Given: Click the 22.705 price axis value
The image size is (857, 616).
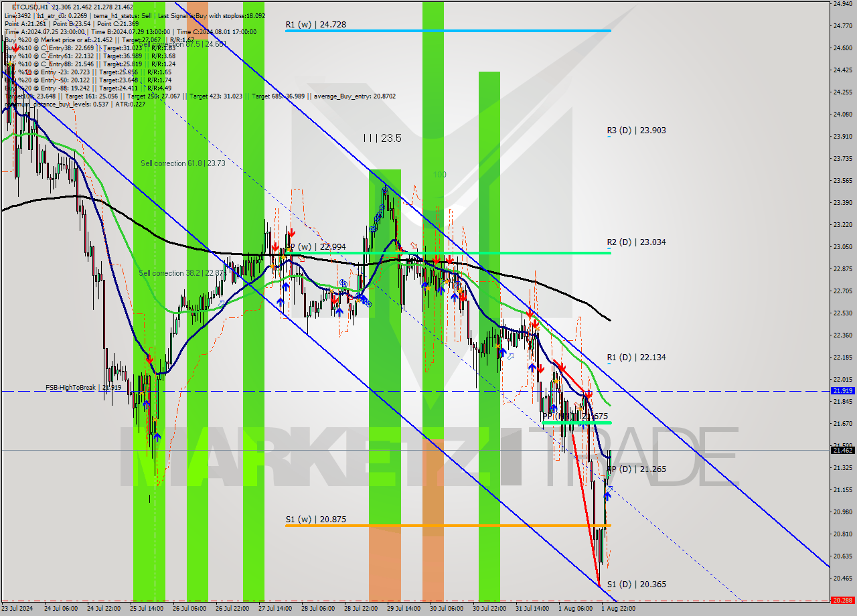Looking at the screenshot, I should pos(842,291).
